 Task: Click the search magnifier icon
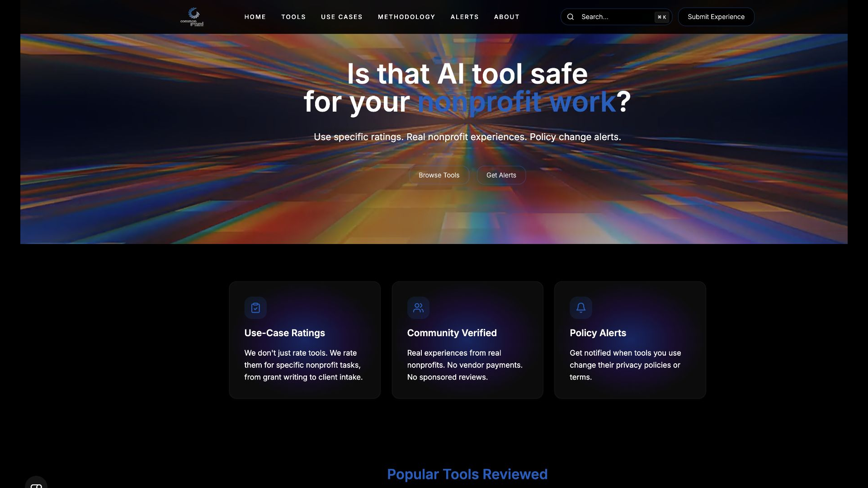(571, 17)
